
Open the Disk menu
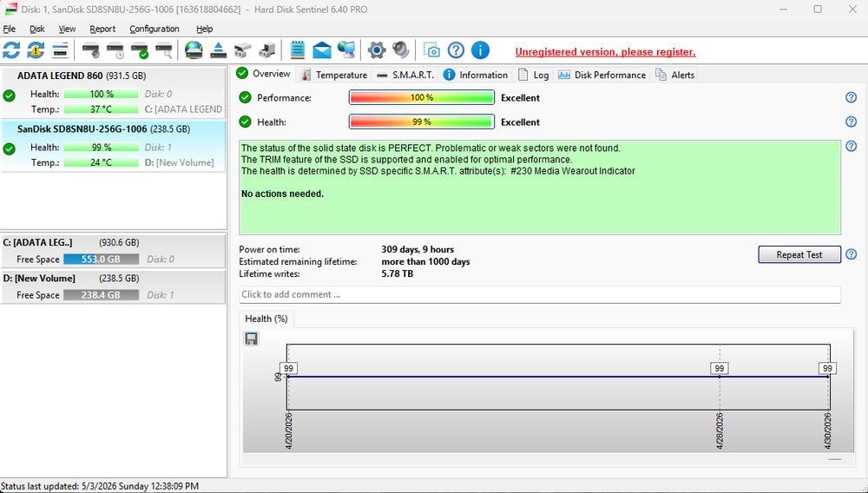(x=37, y=29)
